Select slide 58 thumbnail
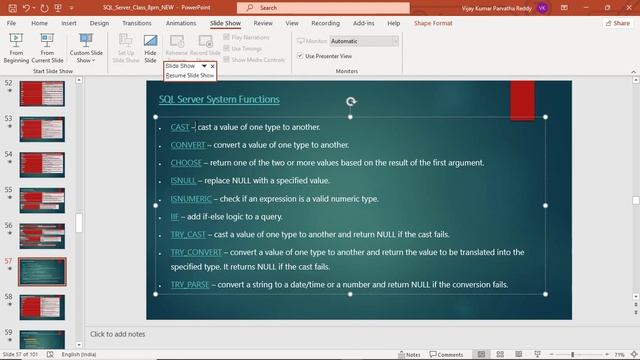Screen dimensions: 640x360 pyautogui.click(x=42, y=307)
